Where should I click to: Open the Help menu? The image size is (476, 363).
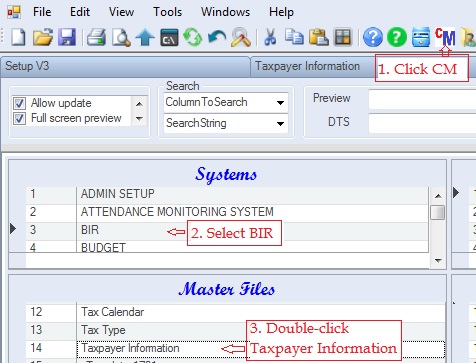281,12
